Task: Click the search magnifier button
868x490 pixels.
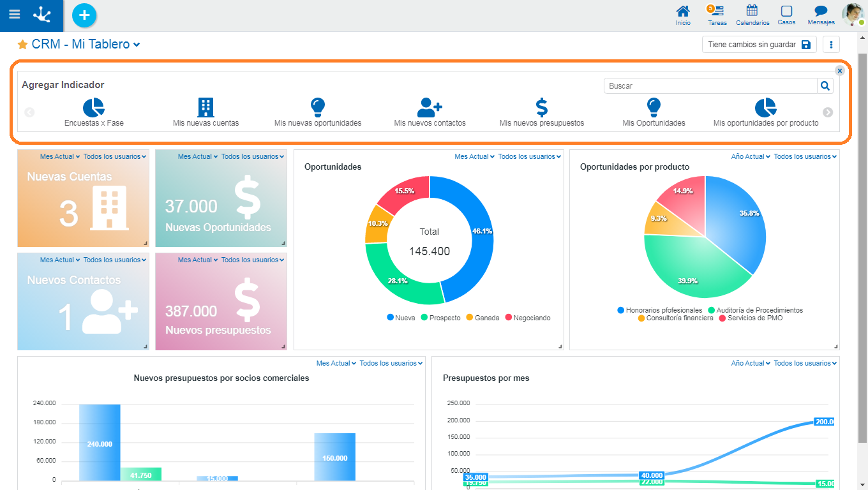Action: click(x=825, y=86)
